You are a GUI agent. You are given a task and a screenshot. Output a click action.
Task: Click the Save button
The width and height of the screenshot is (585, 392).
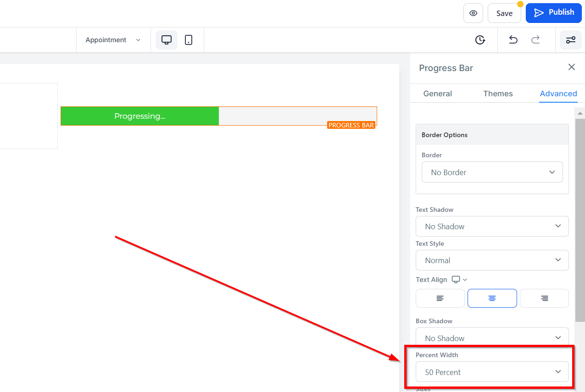[504, 13]
